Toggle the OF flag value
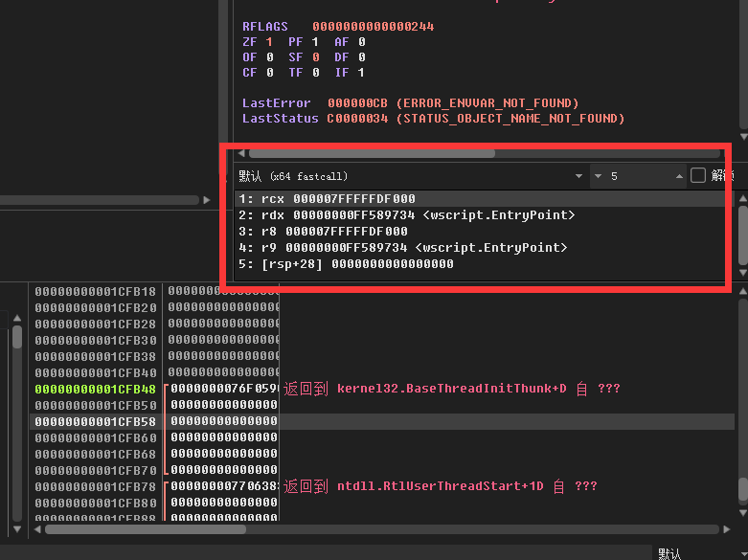 point(269,57)
